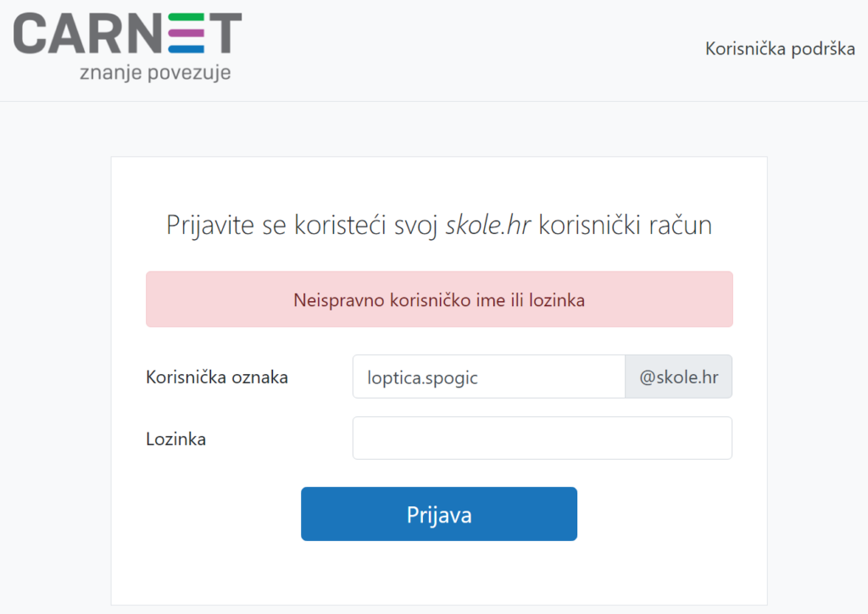
Task: Click the letter T in the CARNET logo
Action: pos(225,34)
